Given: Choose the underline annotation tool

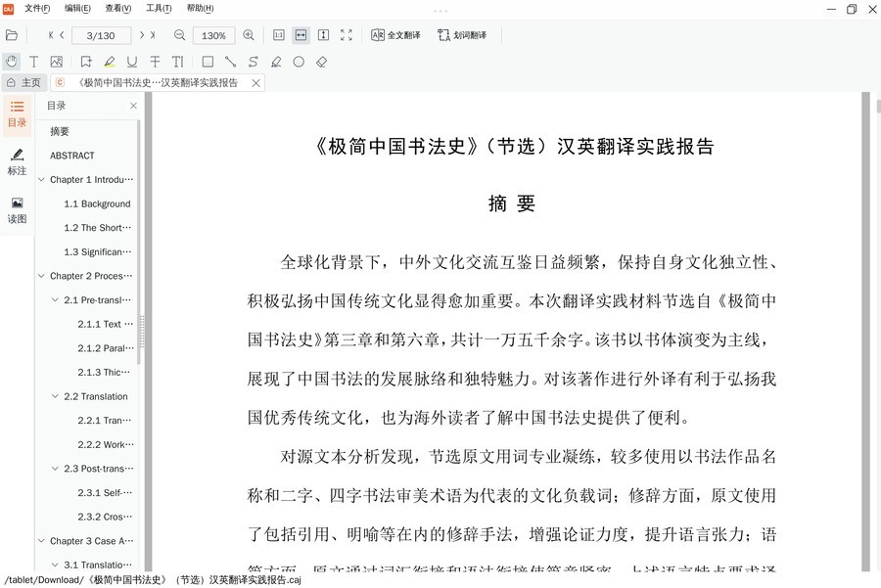Looking at the screenshot, I should (131, 62).
